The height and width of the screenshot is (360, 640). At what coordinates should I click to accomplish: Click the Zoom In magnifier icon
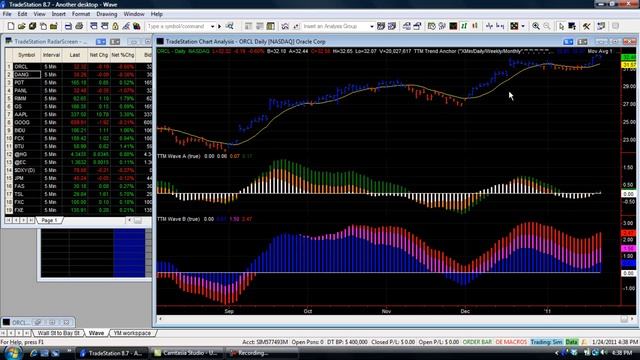[x=536, y=26]
